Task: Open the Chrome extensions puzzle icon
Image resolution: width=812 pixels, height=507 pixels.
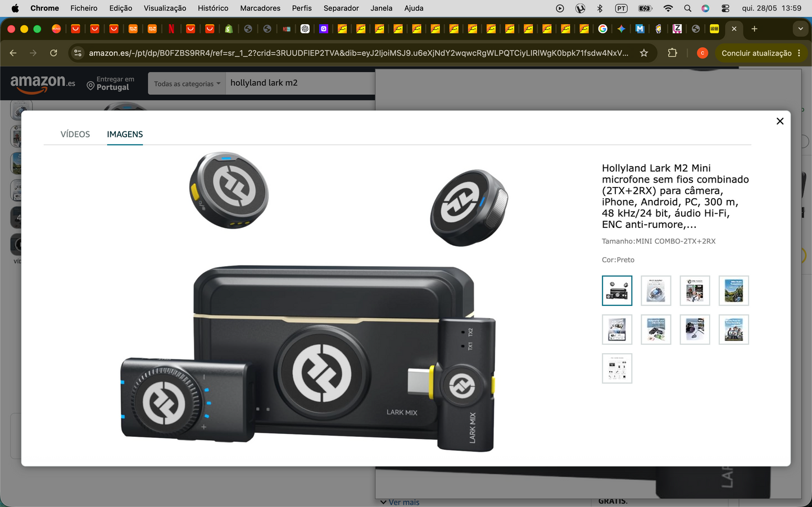Action: pyautogui.click(x=672, y=53)
